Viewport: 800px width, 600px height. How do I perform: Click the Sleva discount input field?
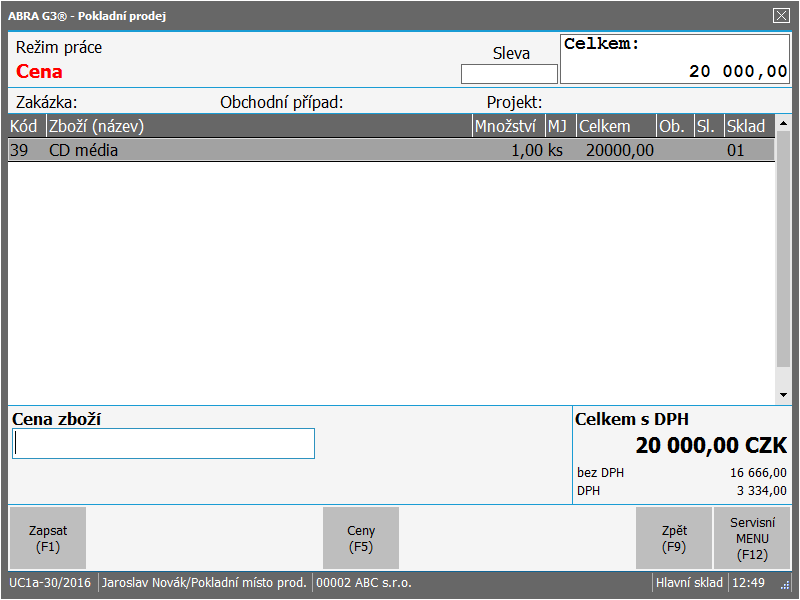point(509,74)
